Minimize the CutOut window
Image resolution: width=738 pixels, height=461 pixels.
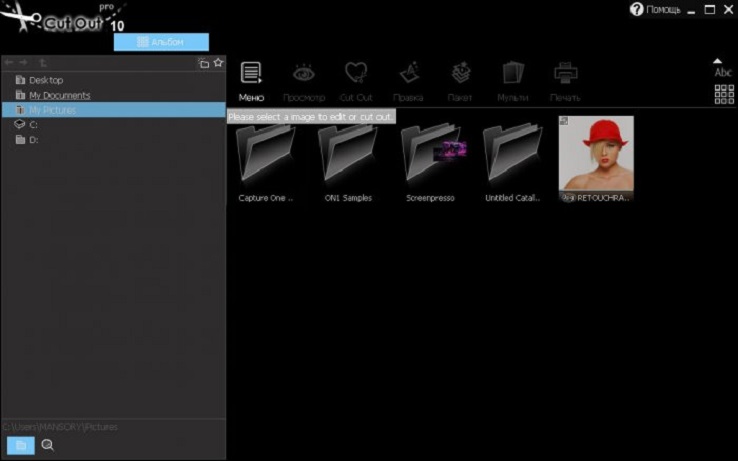coord(691,10)
